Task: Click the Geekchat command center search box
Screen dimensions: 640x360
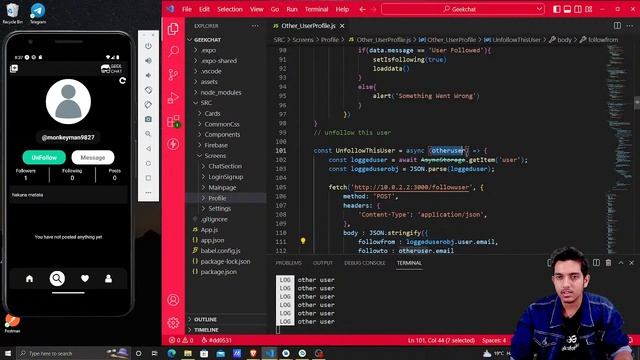Action: click(463, 9)
